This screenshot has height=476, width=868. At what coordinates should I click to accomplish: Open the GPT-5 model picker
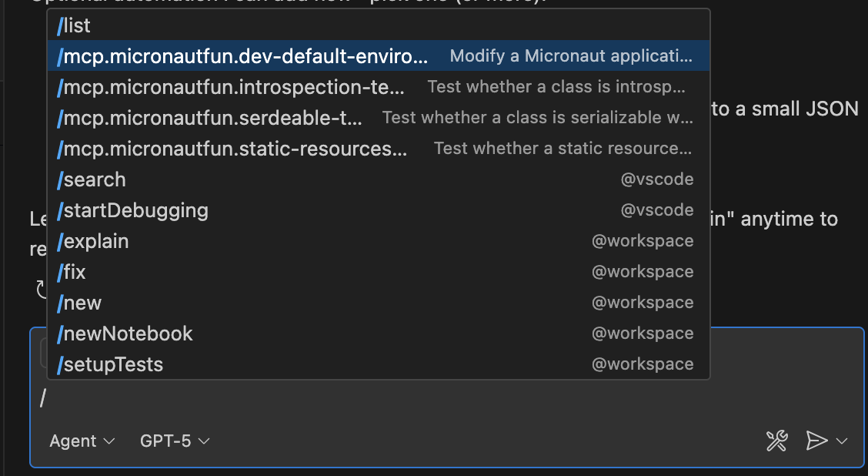(x=175, y=441)
